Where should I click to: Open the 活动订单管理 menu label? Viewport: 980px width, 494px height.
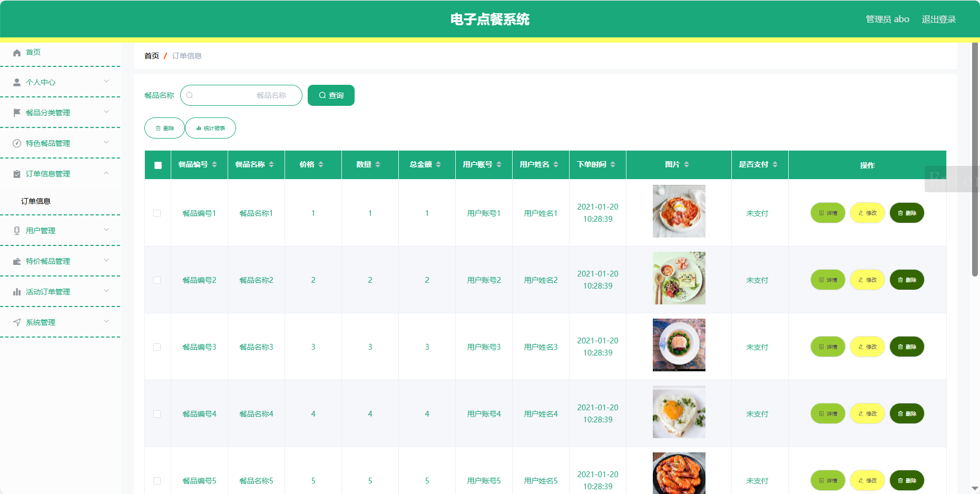48,292
